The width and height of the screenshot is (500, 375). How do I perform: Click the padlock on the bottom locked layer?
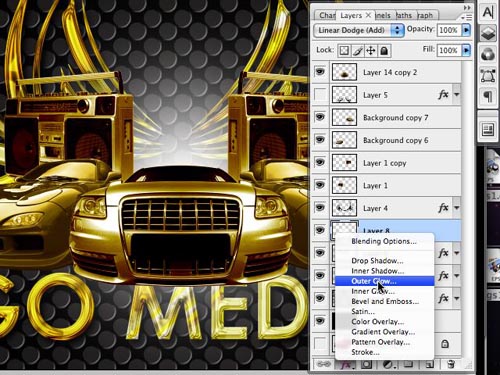[x=445, y=344]
